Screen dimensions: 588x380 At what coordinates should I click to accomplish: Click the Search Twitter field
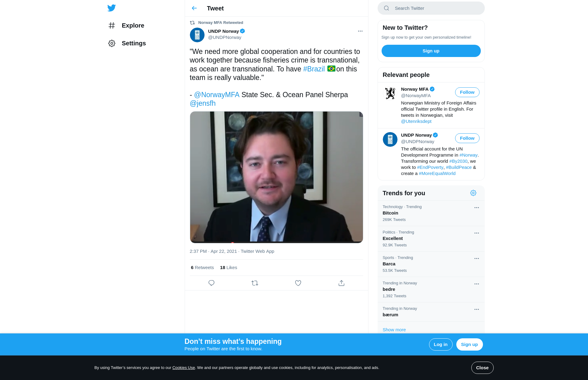coord(435,8)
